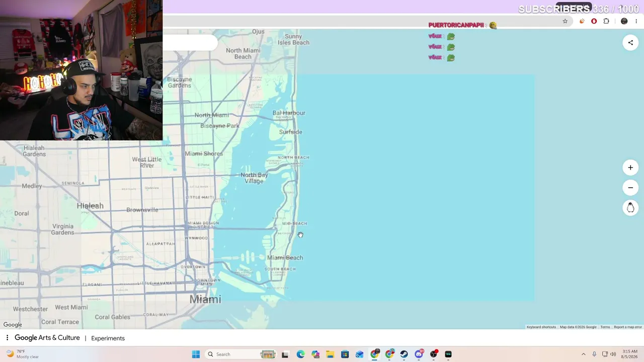Open the Chrome three-dot menu
The image size is (644, 362).
(636, 21)
